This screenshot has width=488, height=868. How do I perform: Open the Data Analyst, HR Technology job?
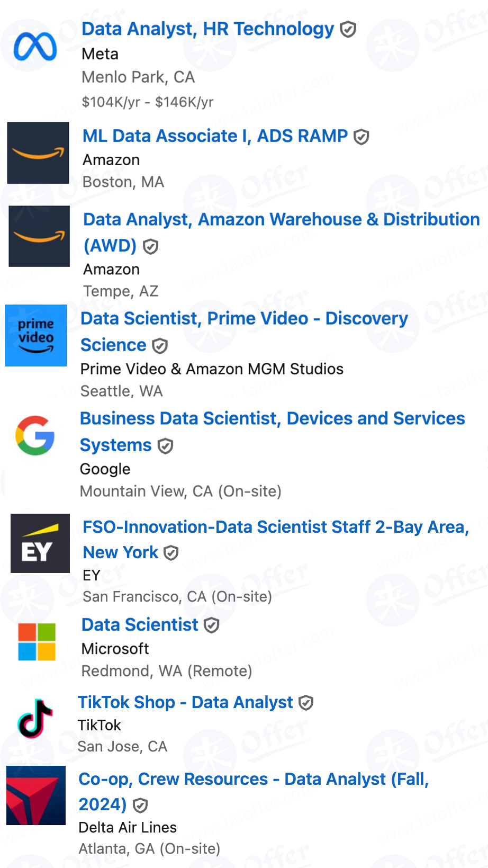[x=208, y=29]
